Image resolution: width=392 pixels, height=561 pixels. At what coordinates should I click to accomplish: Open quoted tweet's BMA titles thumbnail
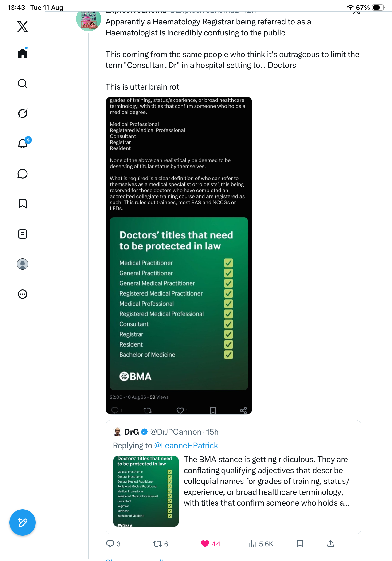(146, 491)
